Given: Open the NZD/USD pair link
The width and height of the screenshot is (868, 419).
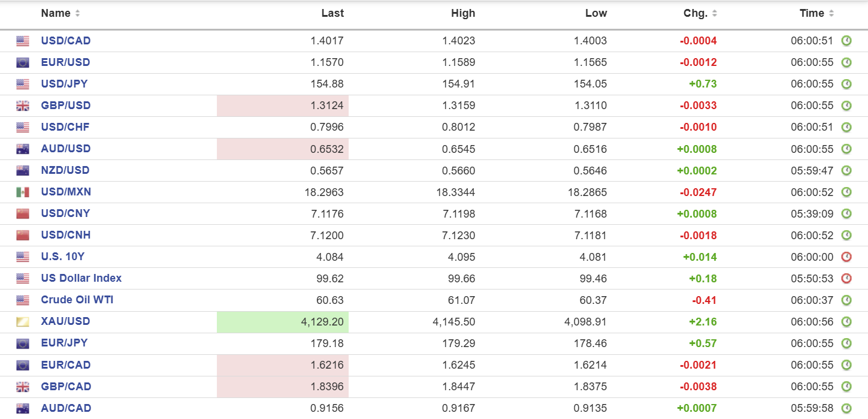Looking at the screenshot, I should [x=65, y=170].
